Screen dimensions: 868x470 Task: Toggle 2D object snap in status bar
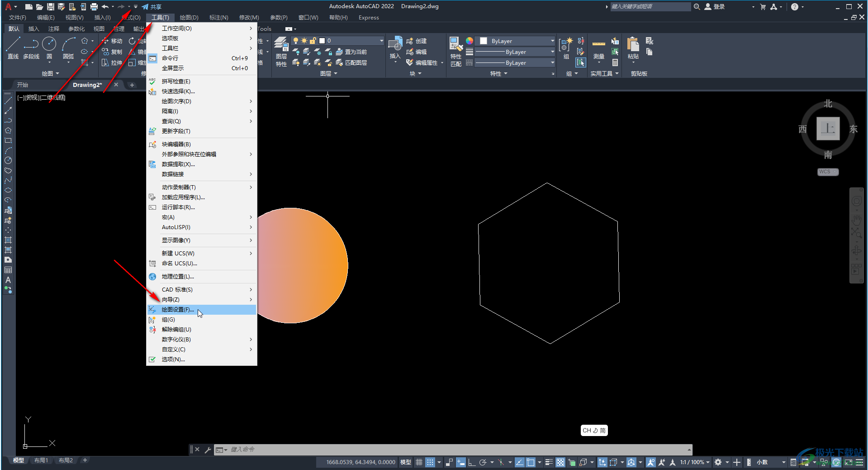531,462
